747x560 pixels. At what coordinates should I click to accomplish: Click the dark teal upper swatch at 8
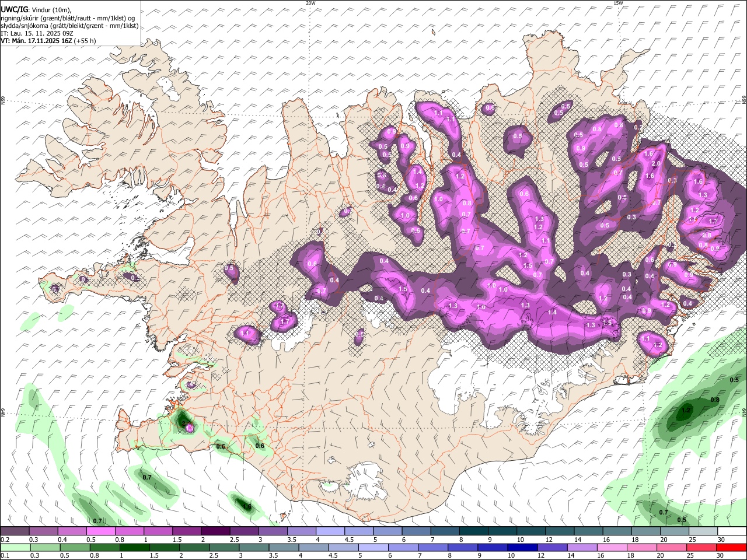(x=473, y=531)
